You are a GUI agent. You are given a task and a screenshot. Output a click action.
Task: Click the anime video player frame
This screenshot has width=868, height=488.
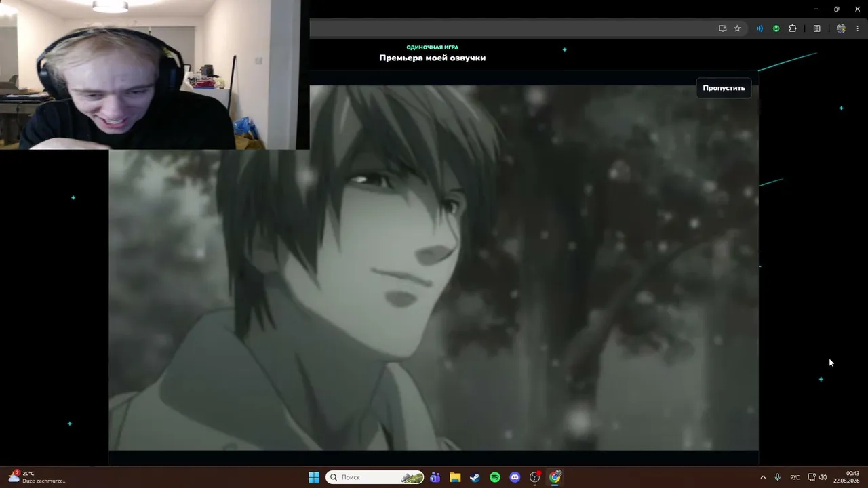coord(434,268)
